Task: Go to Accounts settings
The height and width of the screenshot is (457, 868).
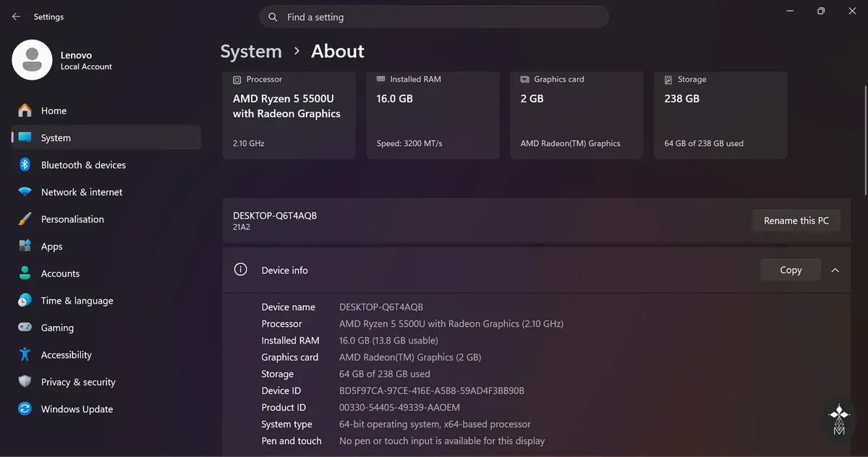Action: tap(106, 273)
